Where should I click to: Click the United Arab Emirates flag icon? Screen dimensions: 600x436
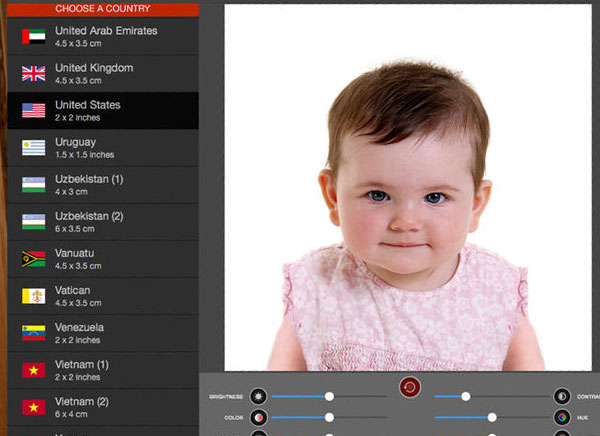[34, 36]
